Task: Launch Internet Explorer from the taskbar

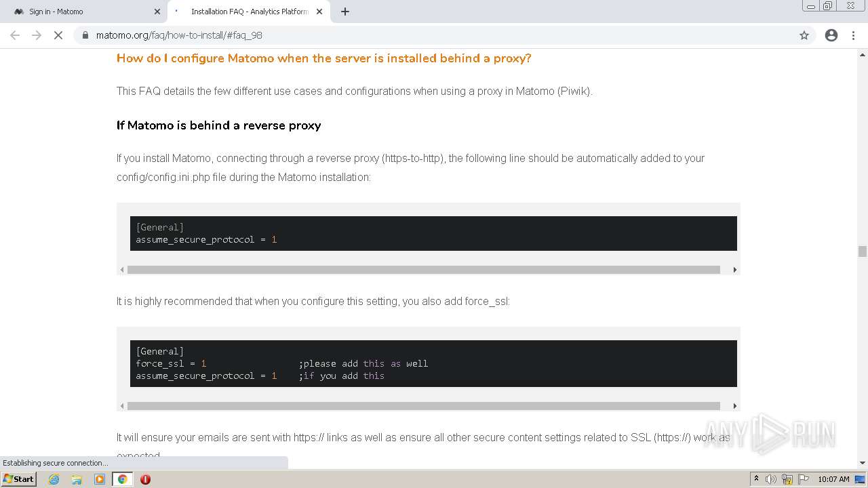Action: pyautogui.click(x=54, y=479)
